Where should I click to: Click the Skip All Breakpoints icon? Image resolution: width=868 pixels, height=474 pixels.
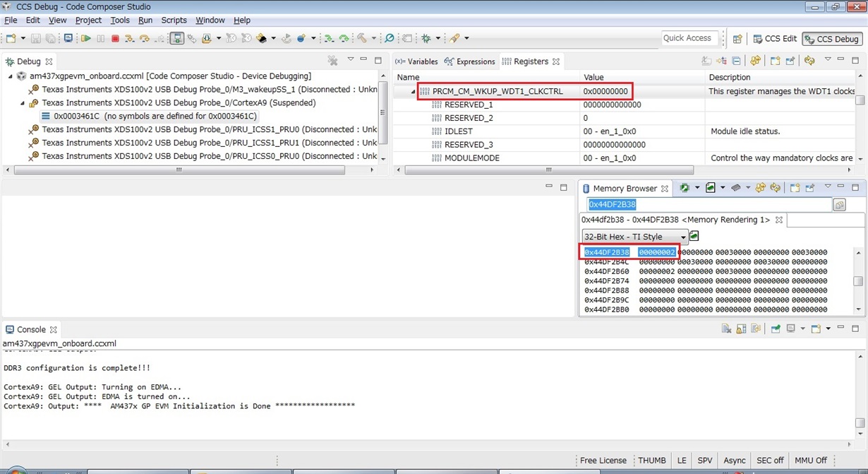389,38
